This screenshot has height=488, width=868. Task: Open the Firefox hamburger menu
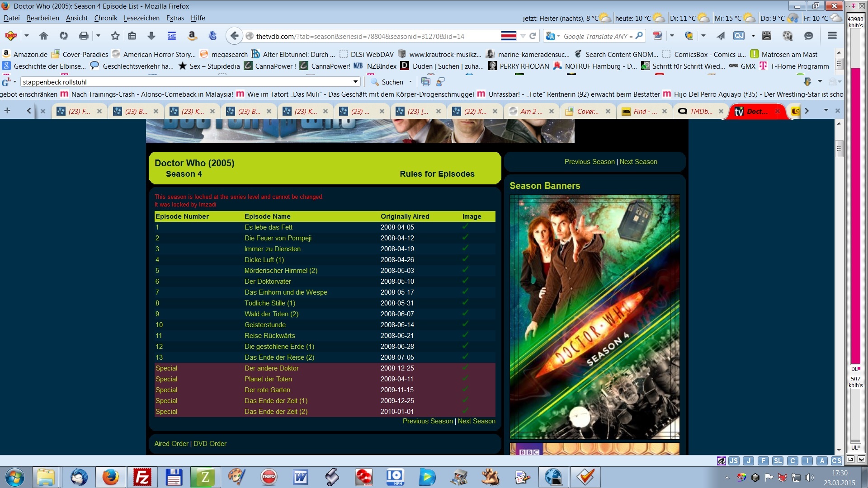[832, 36]
